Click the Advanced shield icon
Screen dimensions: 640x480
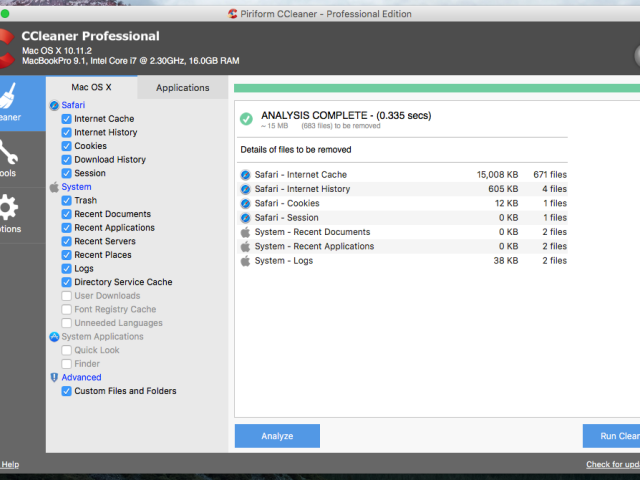54,378
